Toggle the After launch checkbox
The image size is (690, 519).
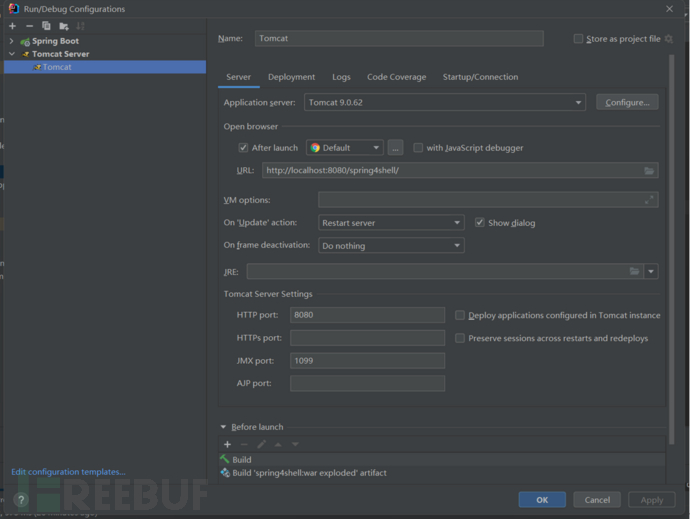(243, 148)
